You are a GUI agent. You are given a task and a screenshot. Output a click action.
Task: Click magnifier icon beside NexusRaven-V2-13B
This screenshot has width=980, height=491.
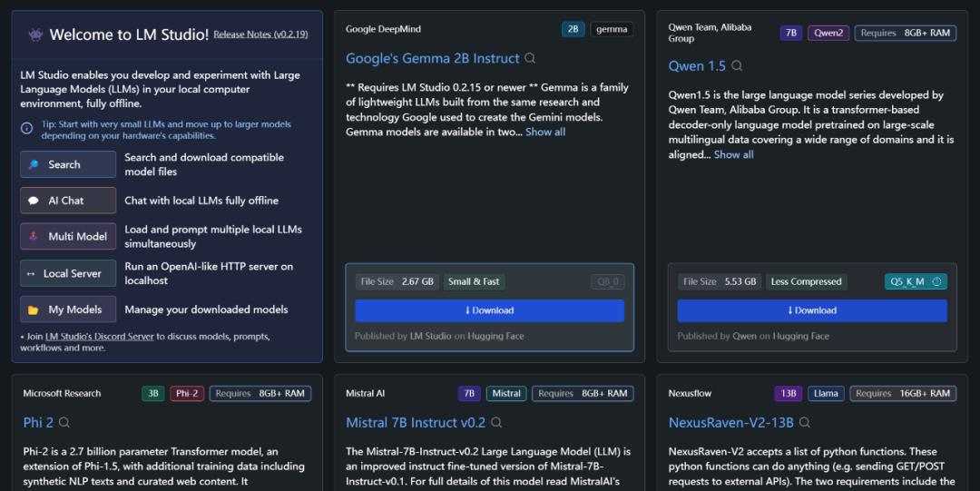click(804, 423)
